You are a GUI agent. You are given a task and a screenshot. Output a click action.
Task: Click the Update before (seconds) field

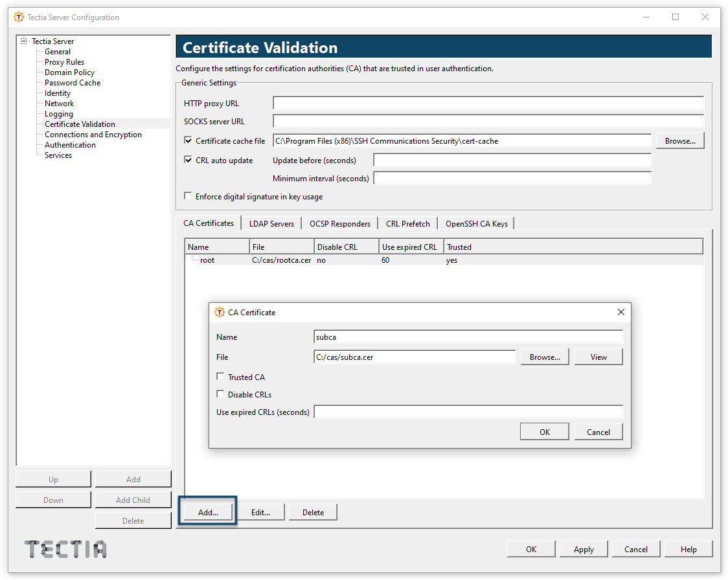coord(512,160)
